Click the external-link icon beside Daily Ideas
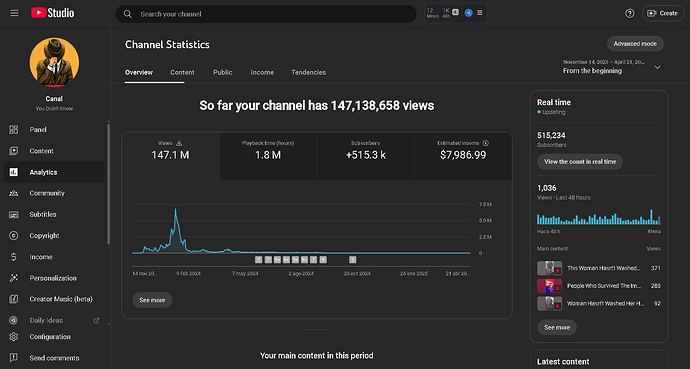This screenshot has width=690, height=369. coord(96,320)
